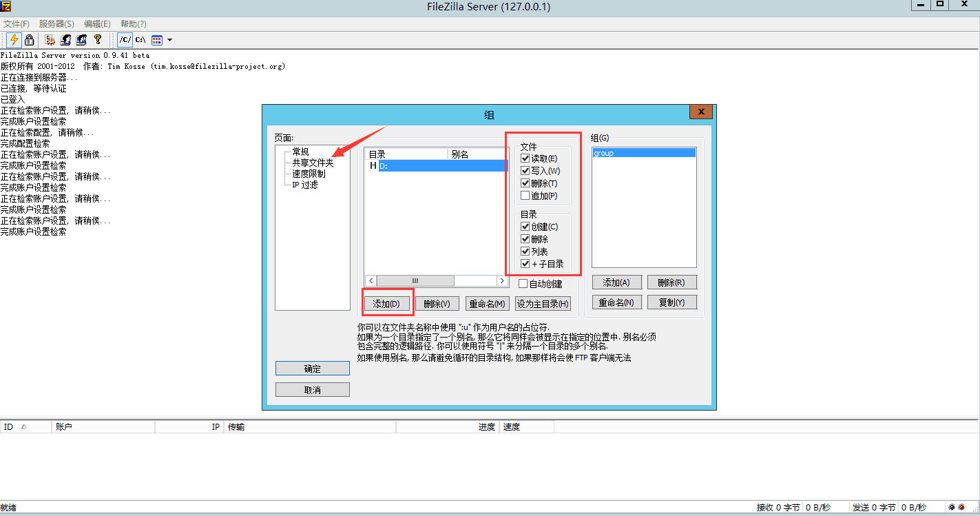Open the groups editor toolbar icon
This screenshot has height=516, width=980.
[x=82, y=40]
